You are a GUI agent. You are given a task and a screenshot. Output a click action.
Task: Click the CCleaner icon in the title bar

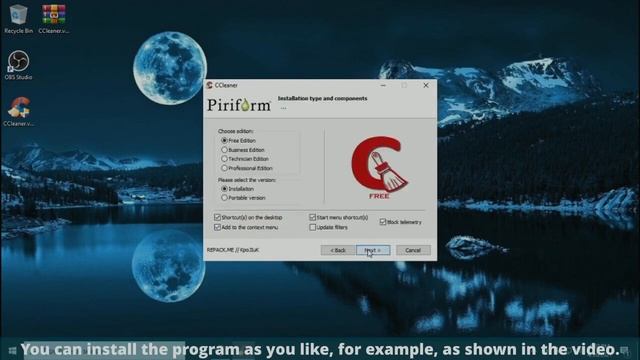coord(210,85)
